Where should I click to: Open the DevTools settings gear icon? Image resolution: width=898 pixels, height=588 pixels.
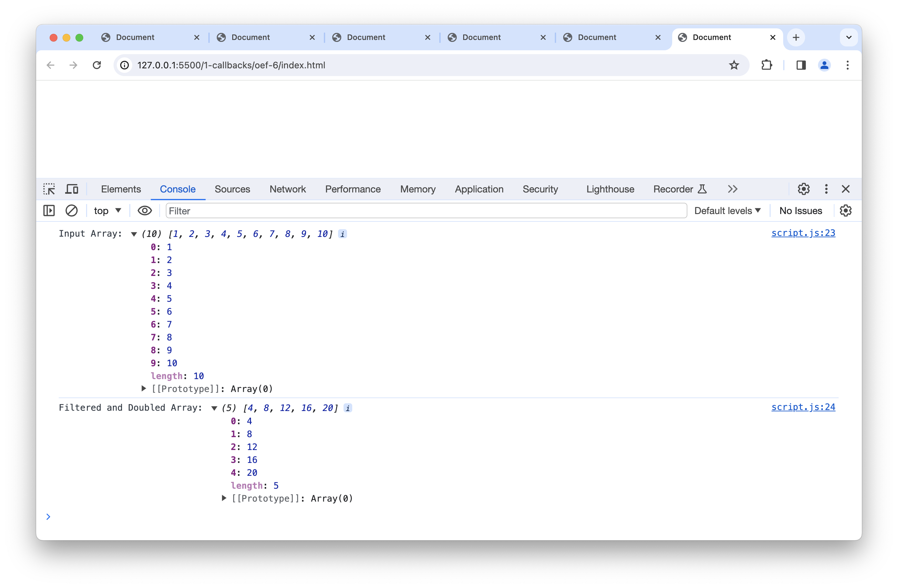tap(803, 189)
